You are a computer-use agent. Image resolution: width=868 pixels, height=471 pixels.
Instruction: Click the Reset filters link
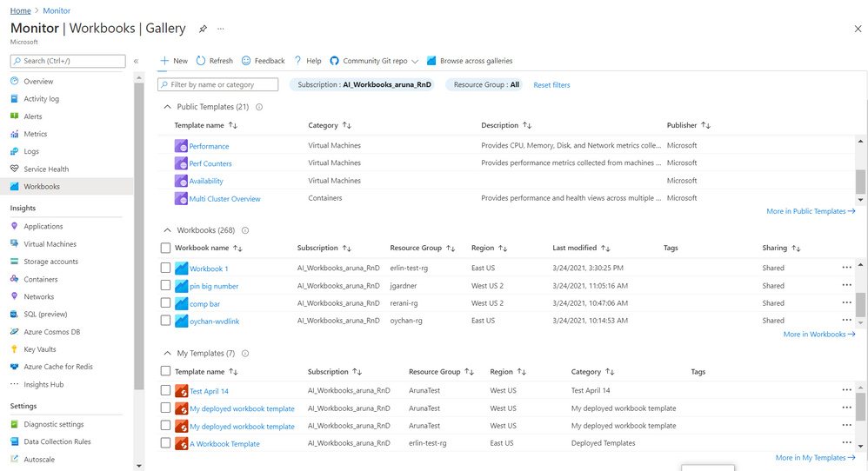pos(551,85)
